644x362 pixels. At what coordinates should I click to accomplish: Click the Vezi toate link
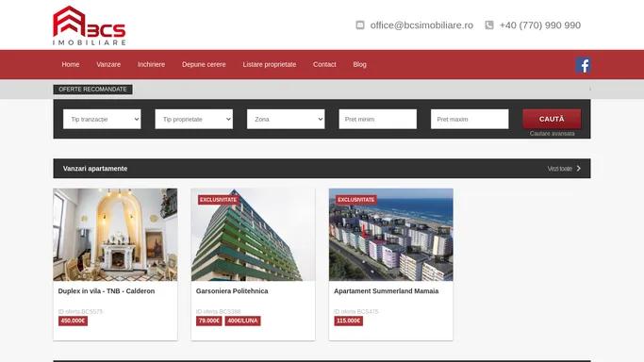coord(559,169)
